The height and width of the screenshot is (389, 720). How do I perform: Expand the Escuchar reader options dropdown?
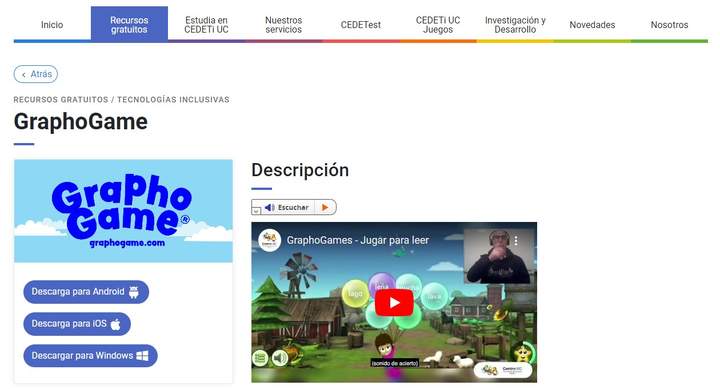pos(256,210)
